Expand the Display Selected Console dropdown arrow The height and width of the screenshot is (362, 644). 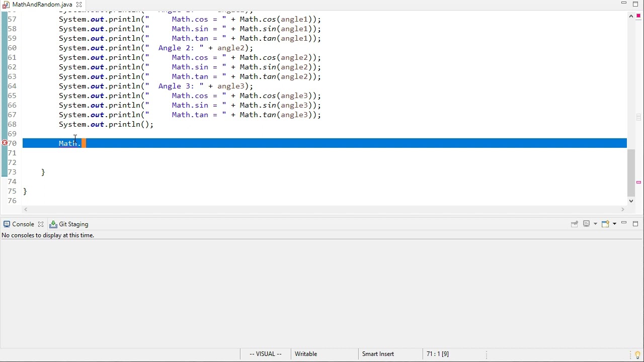pyautogui.click(x=595, y=224)
